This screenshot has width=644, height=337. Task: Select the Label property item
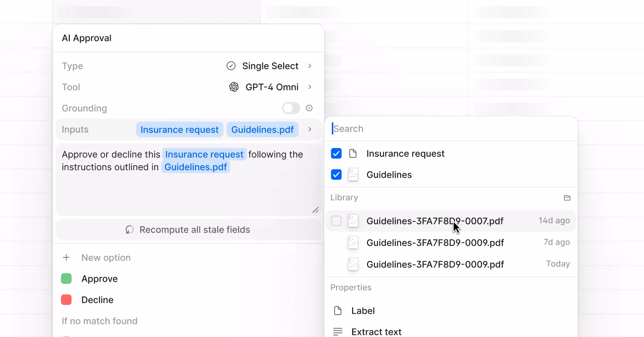[451, 311]
